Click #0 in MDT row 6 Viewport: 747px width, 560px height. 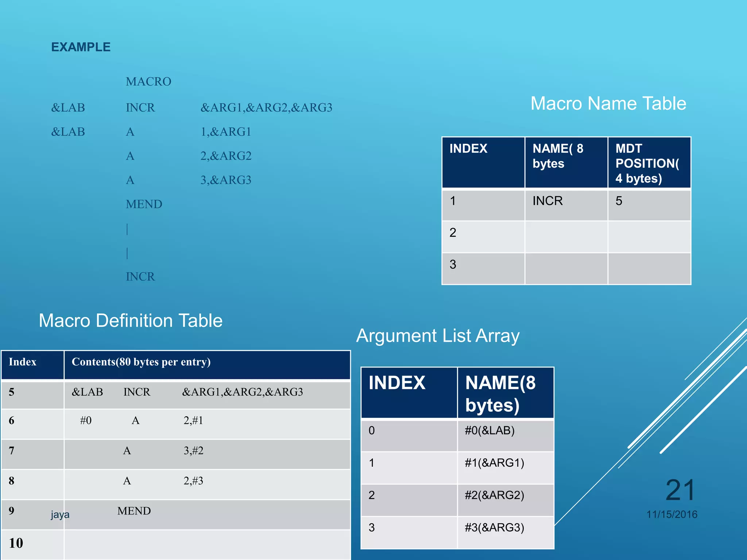[86, 420]
